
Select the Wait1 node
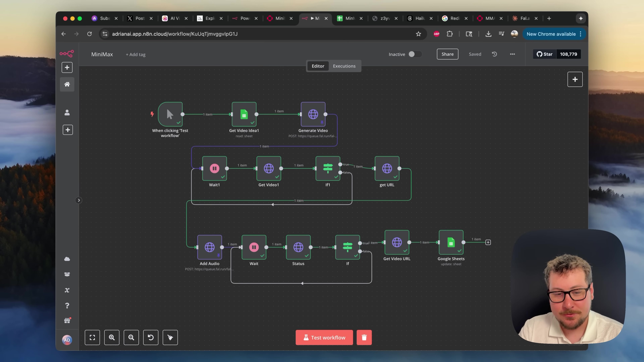214,168
